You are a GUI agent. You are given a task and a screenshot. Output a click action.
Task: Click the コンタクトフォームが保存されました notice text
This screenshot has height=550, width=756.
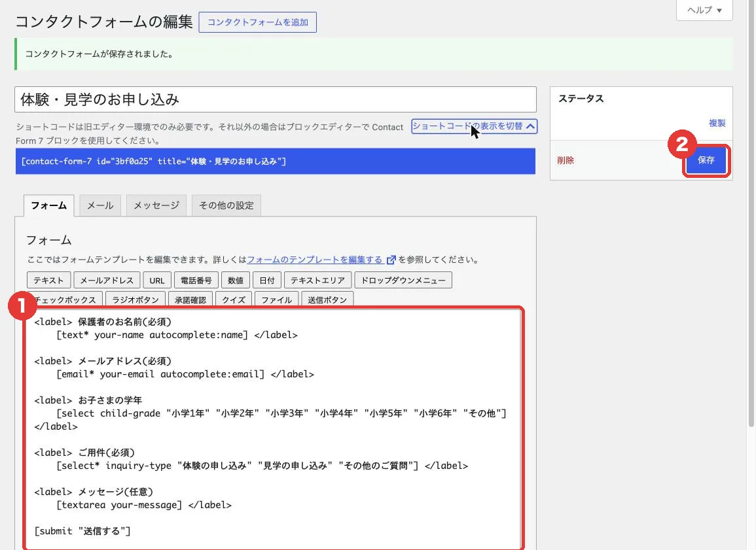tap(99, 54)
